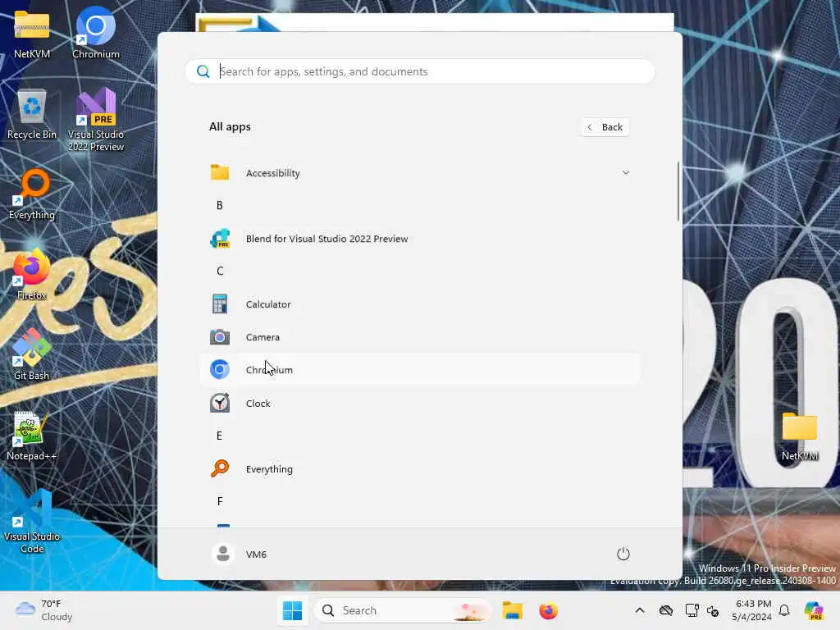Open Copilot Preview icon in taskbar corner
The width and height of the screenshot is (840, 630).
tap(813, 610)
